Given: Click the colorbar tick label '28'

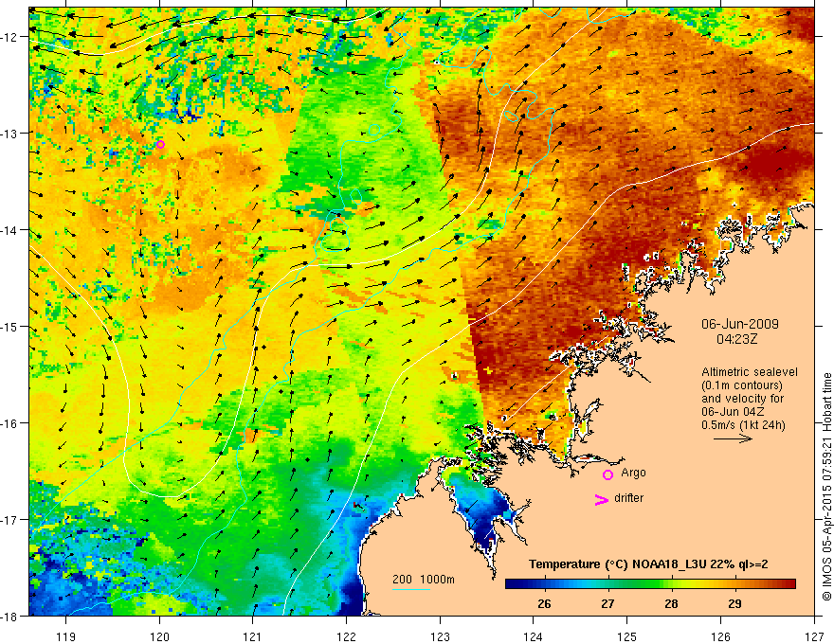Looking at the screenshot, I should click(x=671, y=604).
